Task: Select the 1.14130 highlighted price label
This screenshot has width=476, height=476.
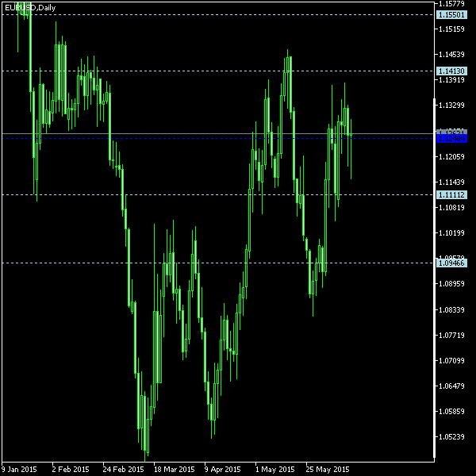Action: [451, 71]
